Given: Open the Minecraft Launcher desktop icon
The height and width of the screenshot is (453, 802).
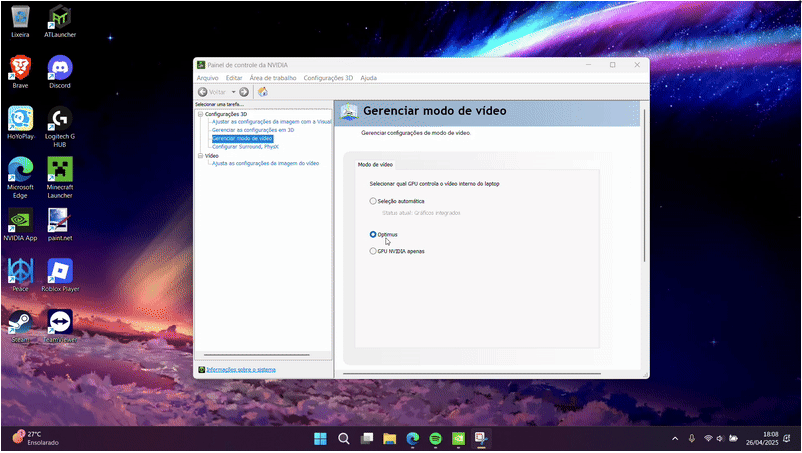Looking at the screenshot, I should click(x=60, y=168).
